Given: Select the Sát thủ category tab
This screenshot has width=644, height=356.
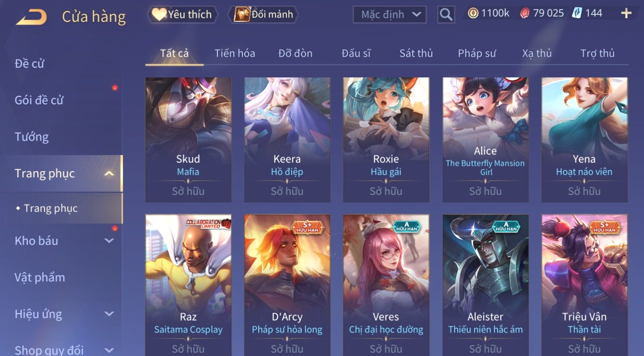Looking at the screenshot, I should coord(416,53).
